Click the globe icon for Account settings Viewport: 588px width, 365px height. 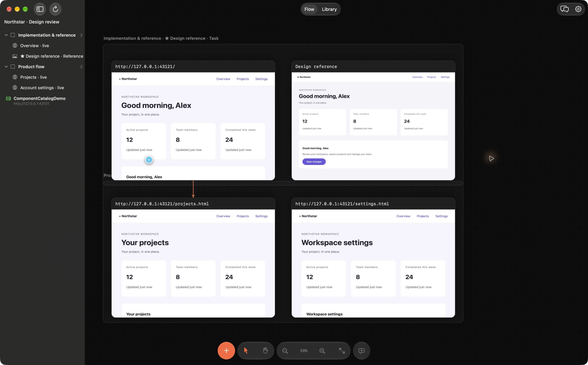(15, 88)
